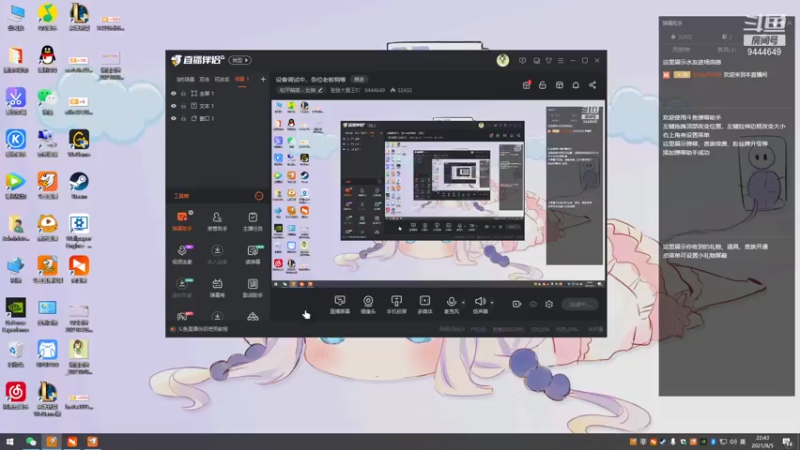Viewport: 800px width, 450px height.
Task: Click the stream preview canvas
Action: 438,193
